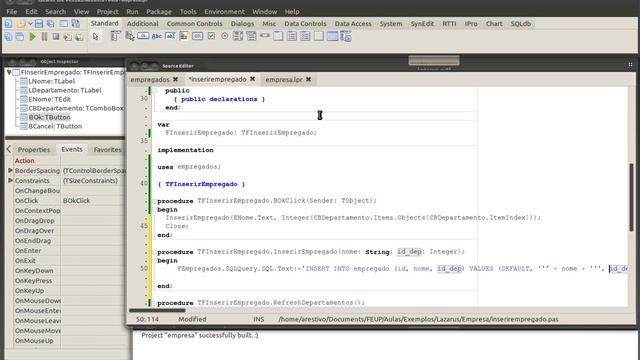This screenshot has height=360, width=640.
Task: Open the File menu
Action: (x=11, y=11)
